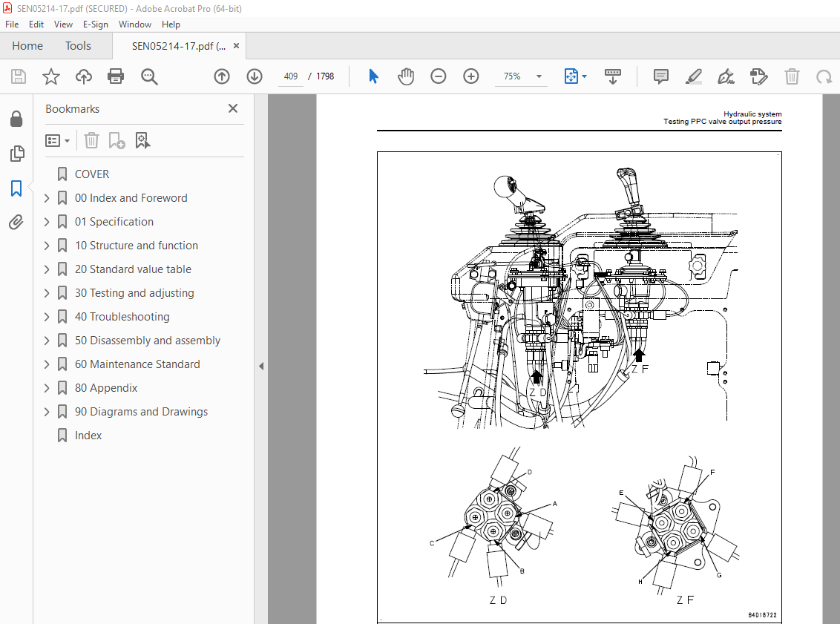Open the Window menu
The height and width of the screenshot is (624, 840).
pyautogui.click(x=135, y=24)
